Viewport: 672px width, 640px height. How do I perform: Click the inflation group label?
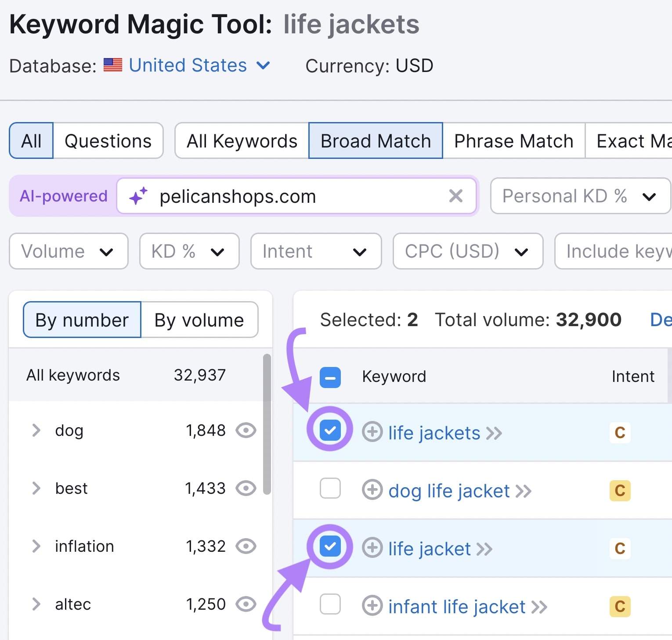tap(84, 546)
